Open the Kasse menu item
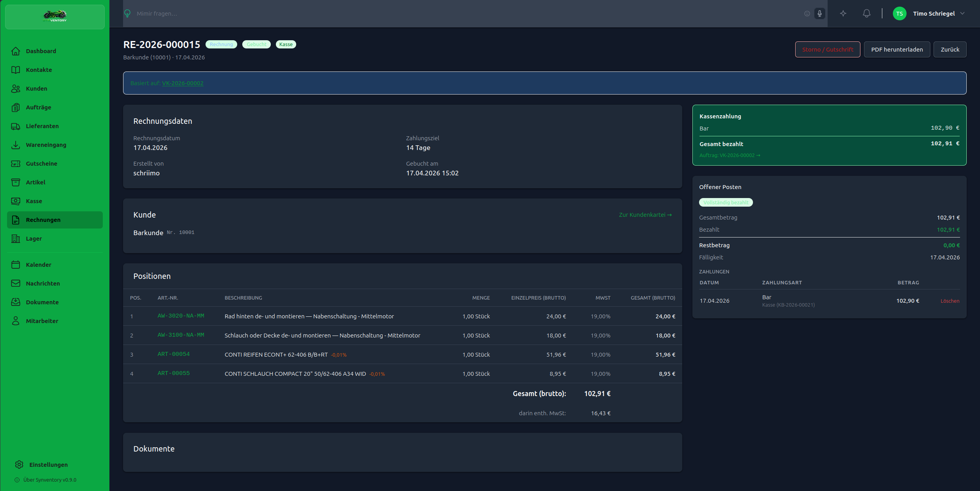This screenshot has width=980, height=491. [34, 201]
